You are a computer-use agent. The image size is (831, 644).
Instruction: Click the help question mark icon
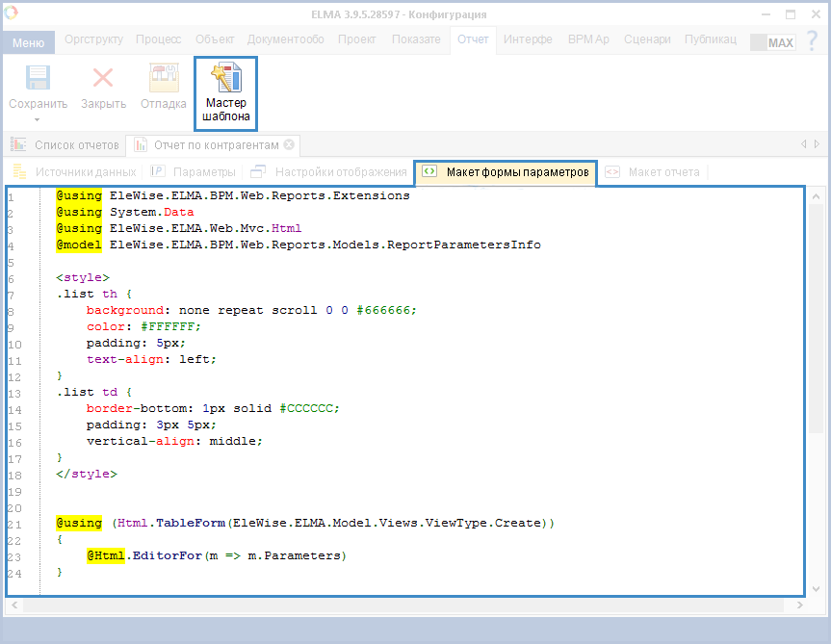click(x=812, y=40)
